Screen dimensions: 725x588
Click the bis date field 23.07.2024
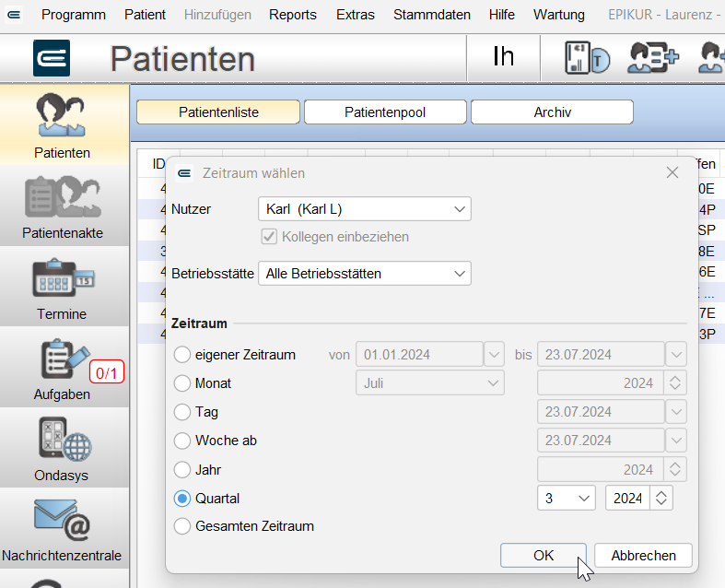point(601,355)
